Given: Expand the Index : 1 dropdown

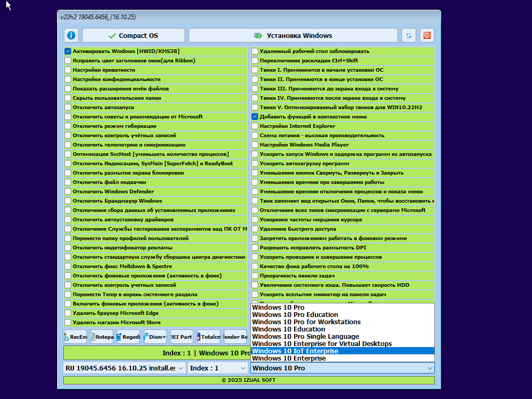Looking at the screenshot, I should point(217,368).
